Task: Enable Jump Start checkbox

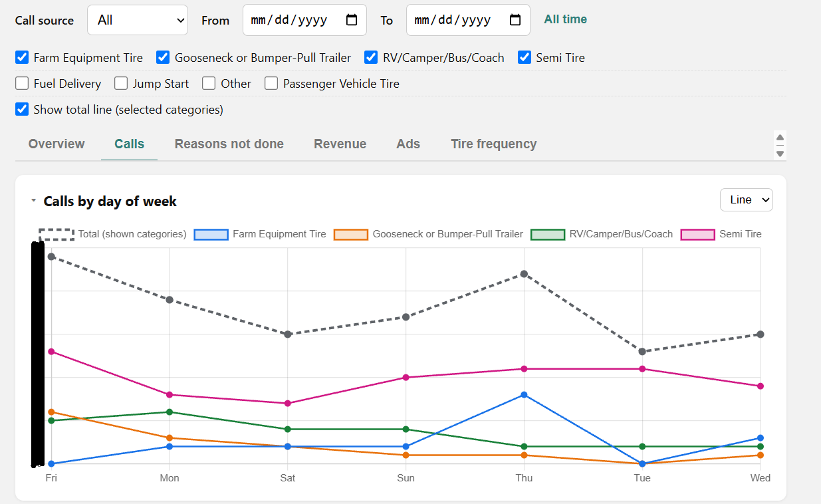Action: pos(121,83)
